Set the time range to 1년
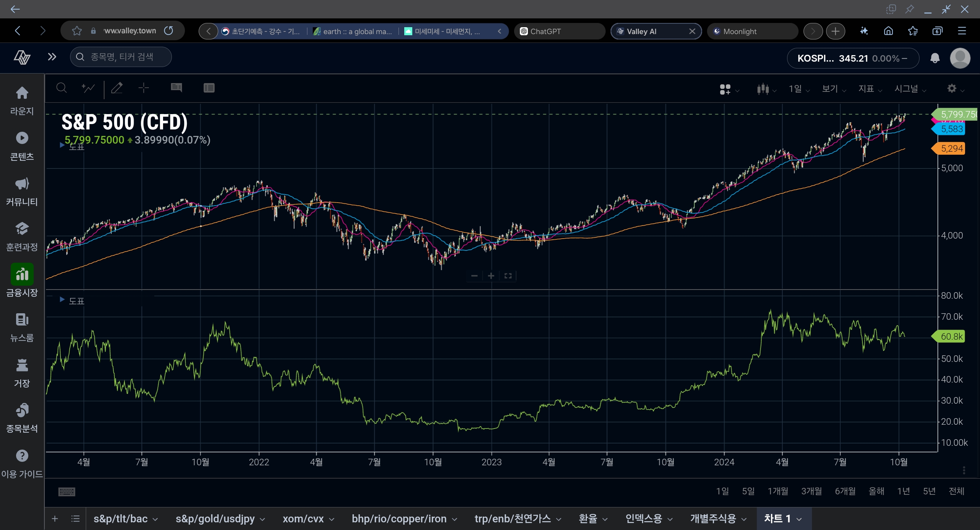 tap(903, 491)
